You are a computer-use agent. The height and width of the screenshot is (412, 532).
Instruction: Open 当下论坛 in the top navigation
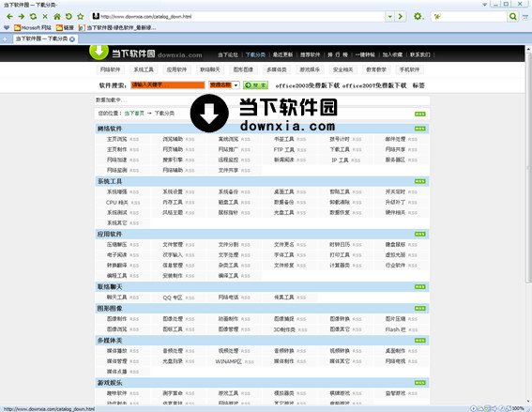tap(228, 54)
